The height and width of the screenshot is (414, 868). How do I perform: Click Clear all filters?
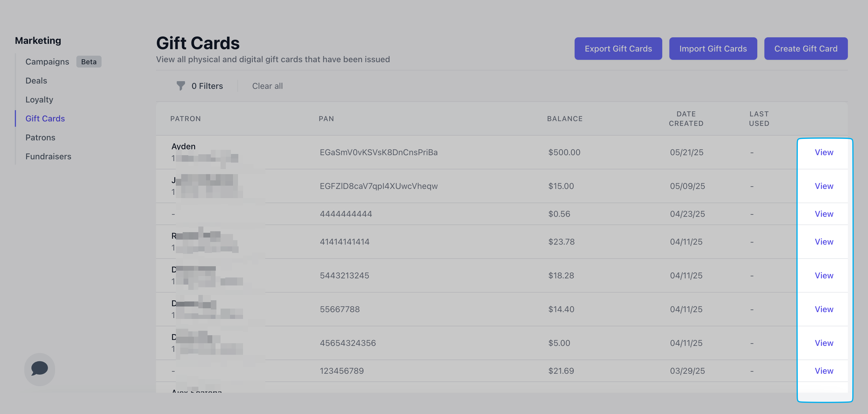pos(267,86)
